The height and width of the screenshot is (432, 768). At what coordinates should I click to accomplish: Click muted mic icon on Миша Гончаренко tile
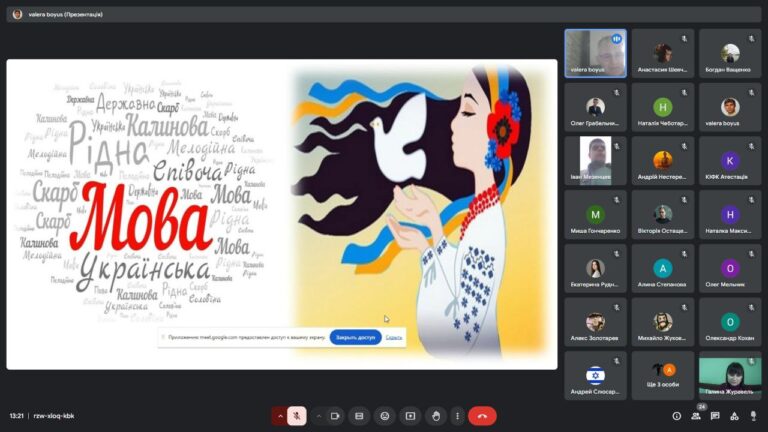(x=617, y=200)
